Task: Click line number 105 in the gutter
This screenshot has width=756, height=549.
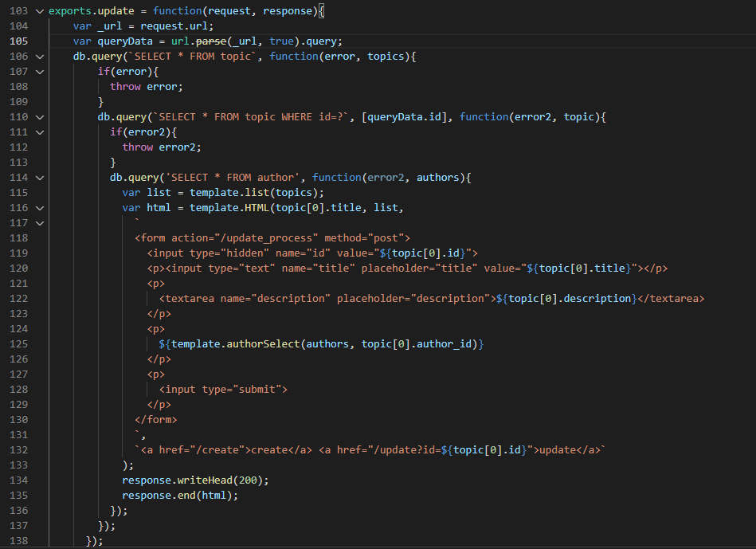Action: point(19,41)
